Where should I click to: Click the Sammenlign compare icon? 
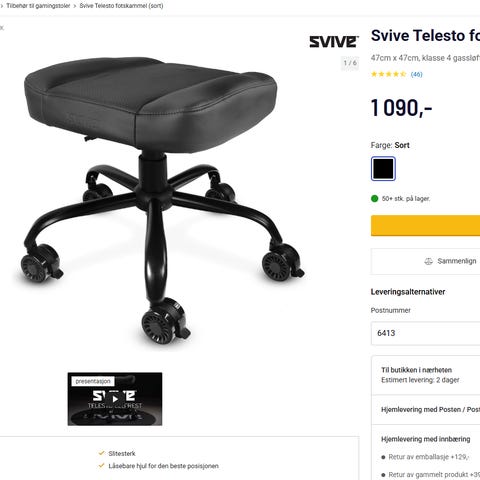(428, 261)
